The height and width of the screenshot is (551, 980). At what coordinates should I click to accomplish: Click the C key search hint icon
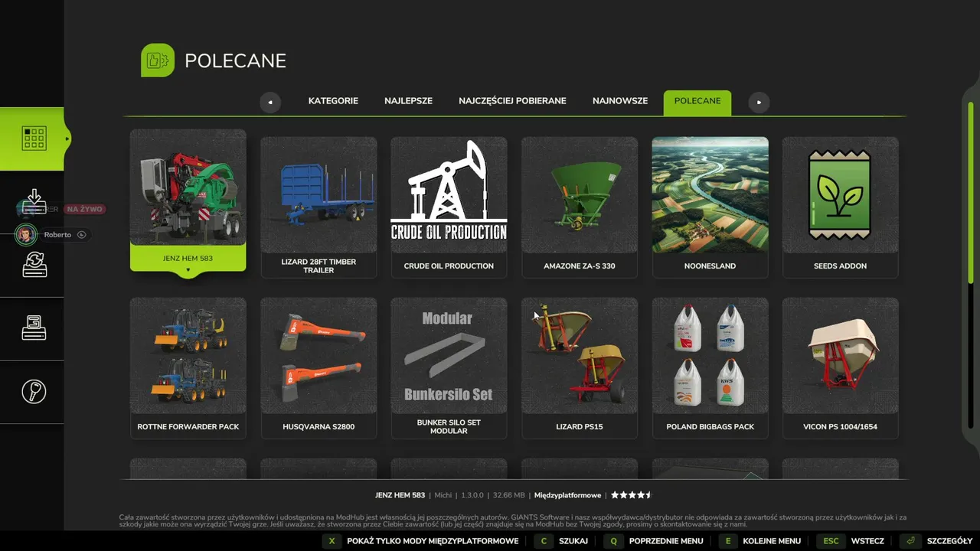point(544,541)
